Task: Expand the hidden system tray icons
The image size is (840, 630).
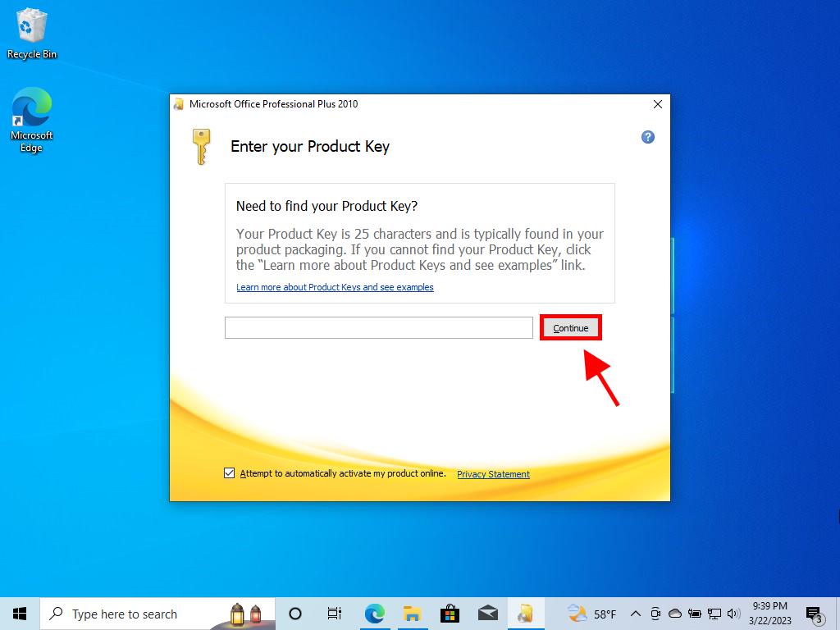Action: coord(635,614)
